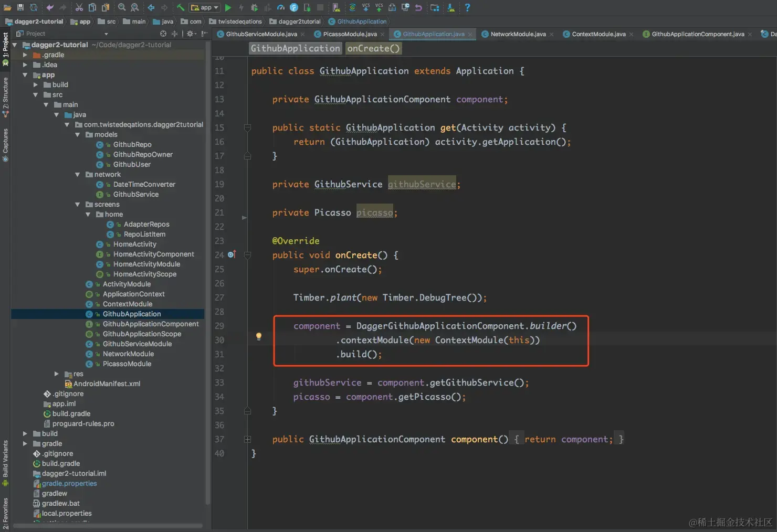Click the VCS Update Project icon
The height and width of the screenshot is (532, 777).
[366, 7]
